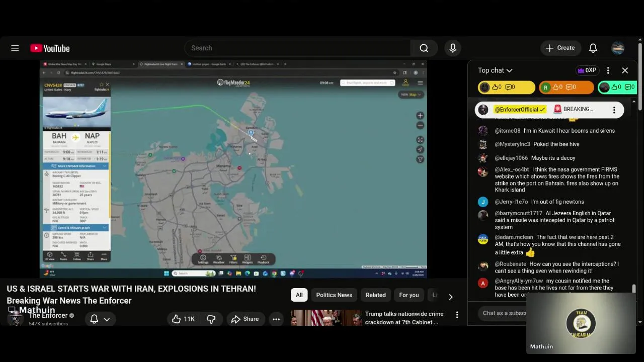644x362 pixels.
Task: Open the pinned message options menu
Action: (614, 110)
